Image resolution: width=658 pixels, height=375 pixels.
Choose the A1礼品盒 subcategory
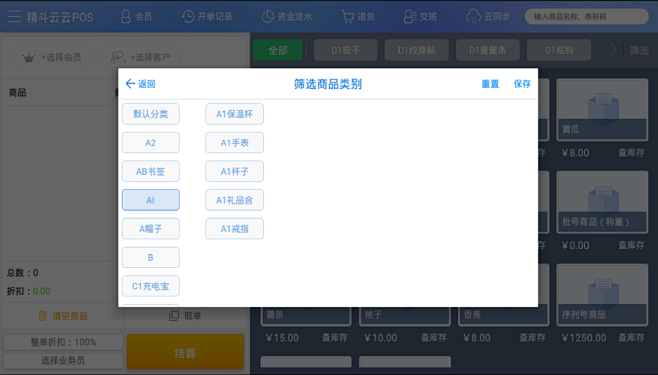coord(235,200)
